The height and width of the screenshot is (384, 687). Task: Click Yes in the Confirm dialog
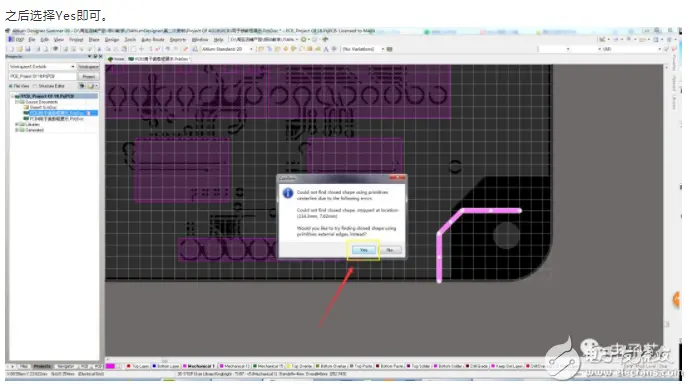363,250
